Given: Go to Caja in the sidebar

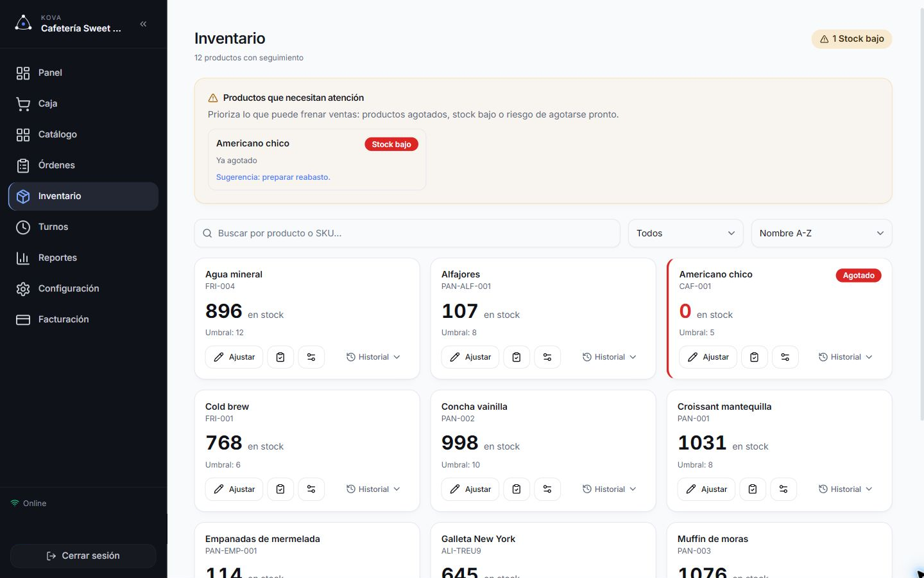Looking at the screenshot, I should click(83, 103).
